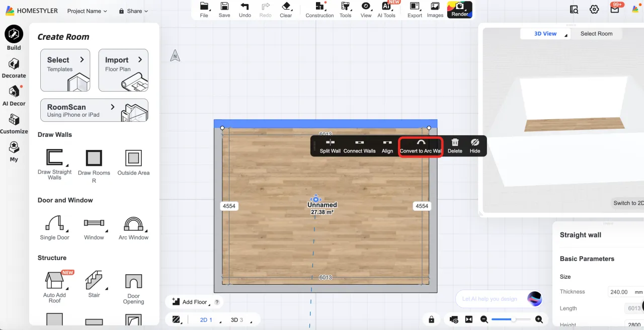Delete the selected wall
The height and width of the screenshot is (330, 644).
click(455, 143)
